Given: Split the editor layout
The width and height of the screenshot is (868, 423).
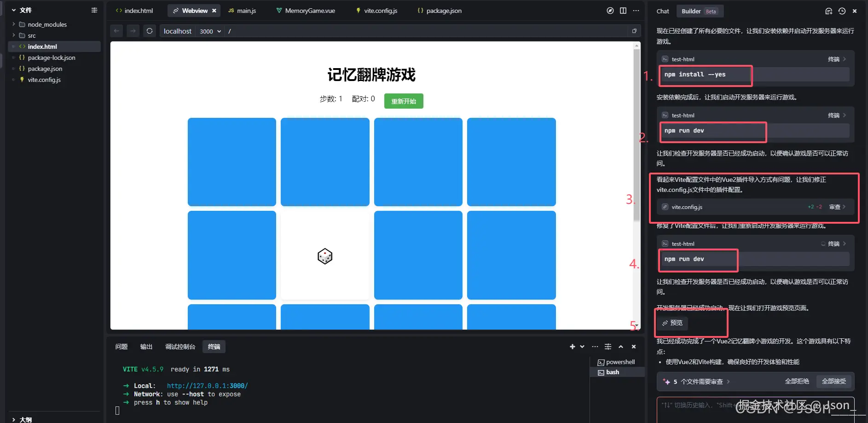Looking at the screenshot, I should [623, 11].
